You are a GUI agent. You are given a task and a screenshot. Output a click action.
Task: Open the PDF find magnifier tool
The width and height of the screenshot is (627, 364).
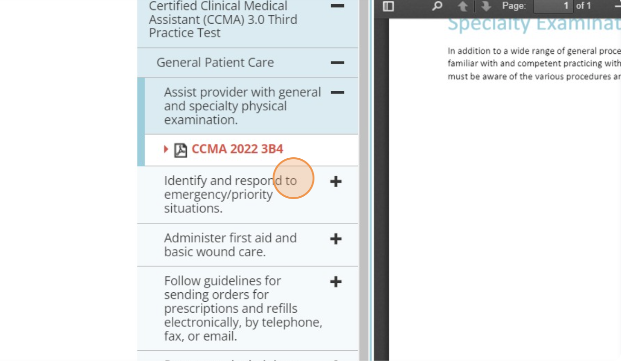pyautogui.click(x=437, y=6)
